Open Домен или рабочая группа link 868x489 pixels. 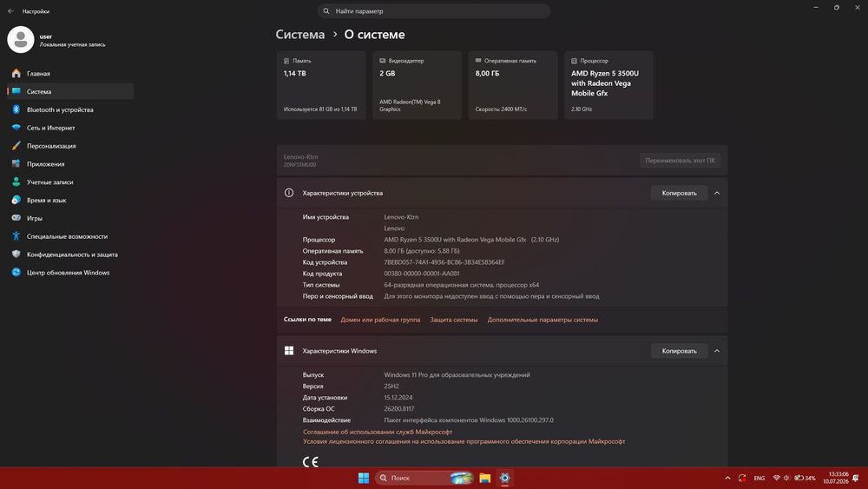coord(380,320)
